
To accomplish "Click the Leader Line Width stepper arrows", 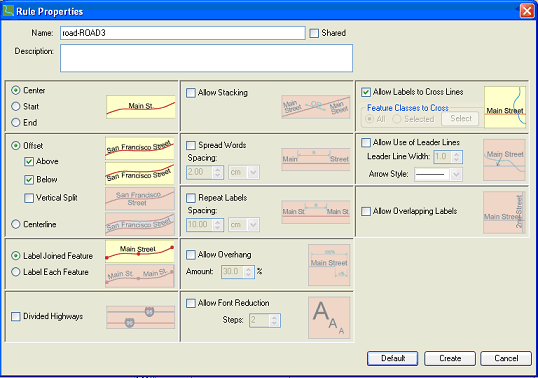I will click(456, 157).
